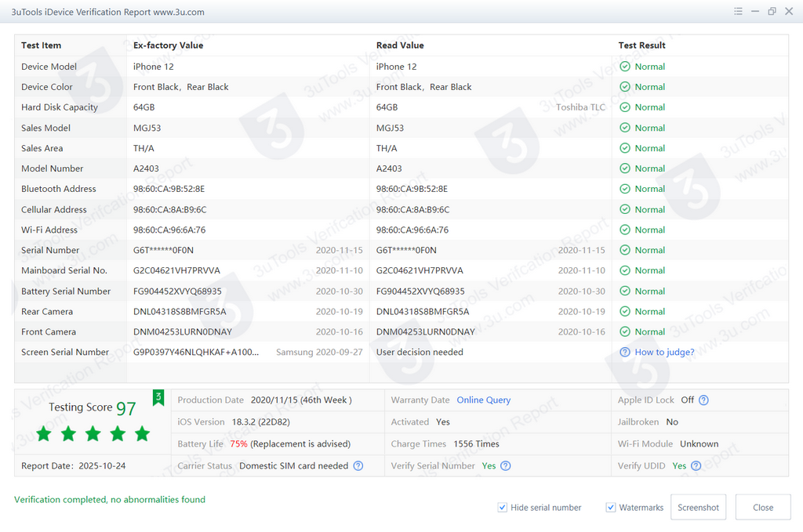
Task: Click the Verify UDID help icon
Action: coord(696,465)
